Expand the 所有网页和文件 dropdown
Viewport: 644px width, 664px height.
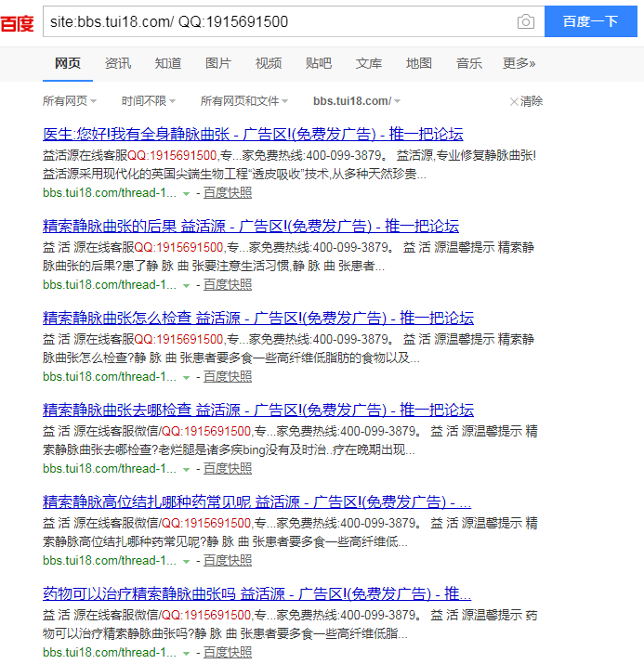tap(243, 101)
